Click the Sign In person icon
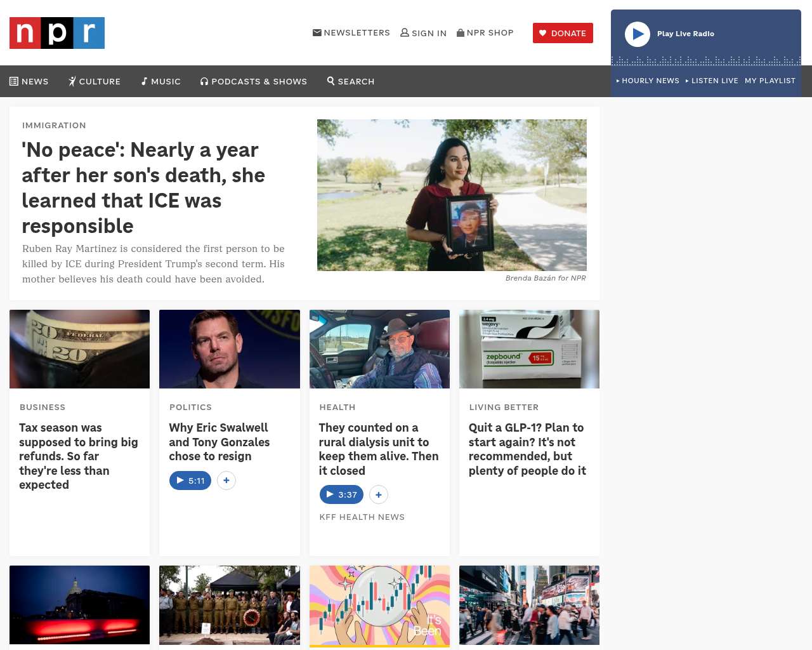This screenshot has width=812, height=650. (x=405, y=32)
